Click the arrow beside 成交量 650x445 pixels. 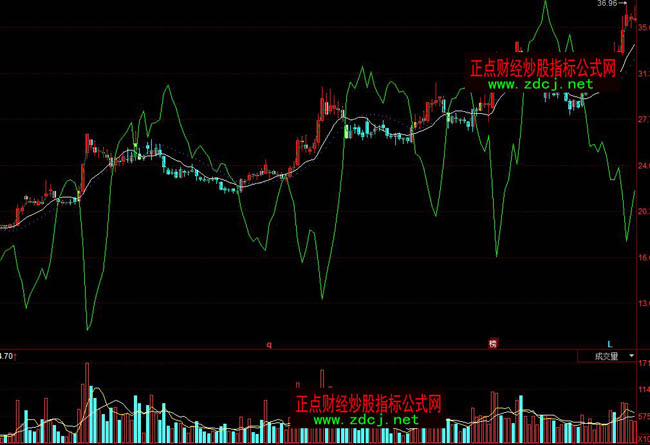coord(631,355)
